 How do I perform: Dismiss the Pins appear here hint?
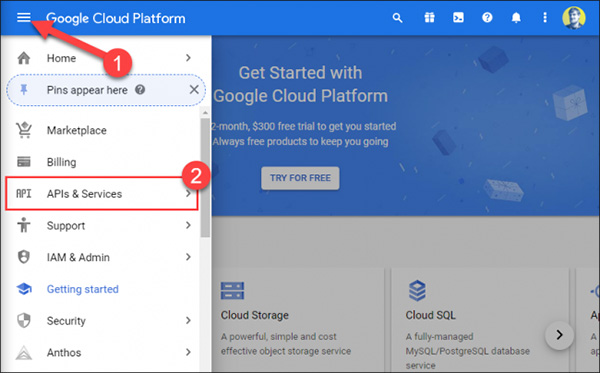[194, 90]
